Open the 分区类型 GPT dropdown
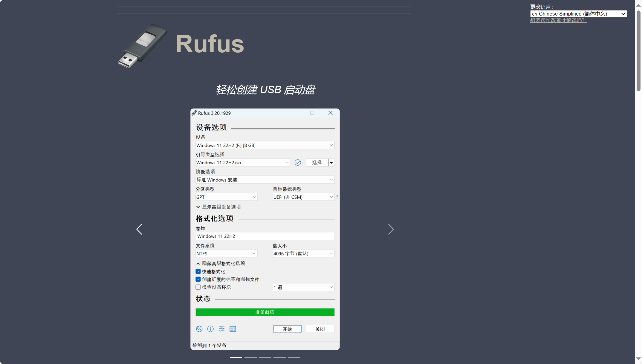Image resolution: width=642 pixels, height=364 pixels. (x=226, y=197)
